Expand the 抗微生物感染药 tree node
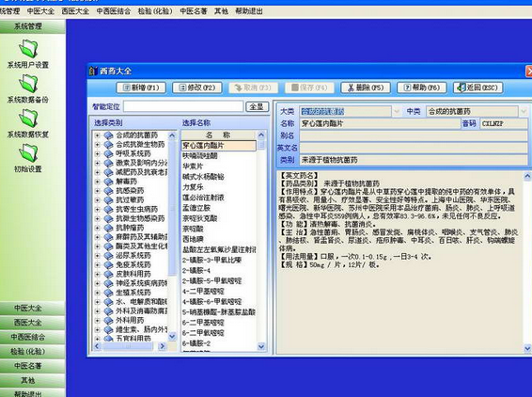 98,218
